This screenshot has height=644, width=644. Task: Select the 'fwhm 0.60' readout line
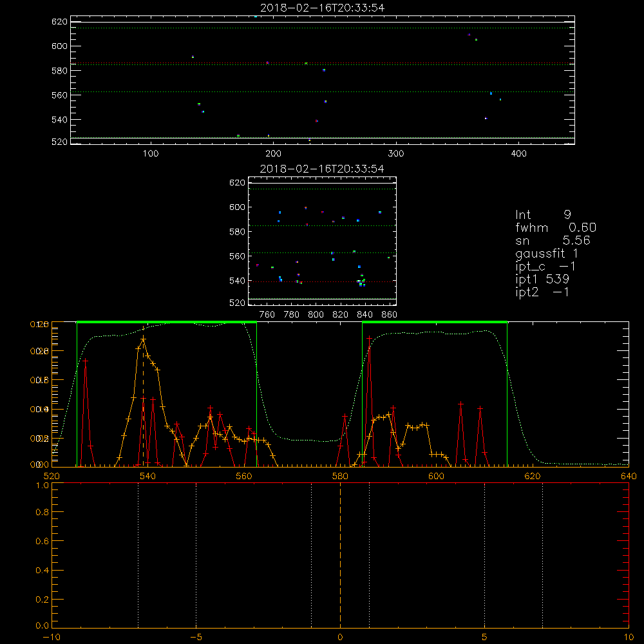pos(556,227)
